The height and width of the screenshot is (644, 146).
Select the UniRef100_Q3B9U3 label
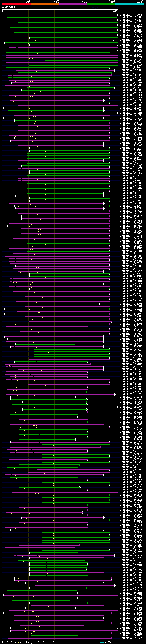[131, 304]
